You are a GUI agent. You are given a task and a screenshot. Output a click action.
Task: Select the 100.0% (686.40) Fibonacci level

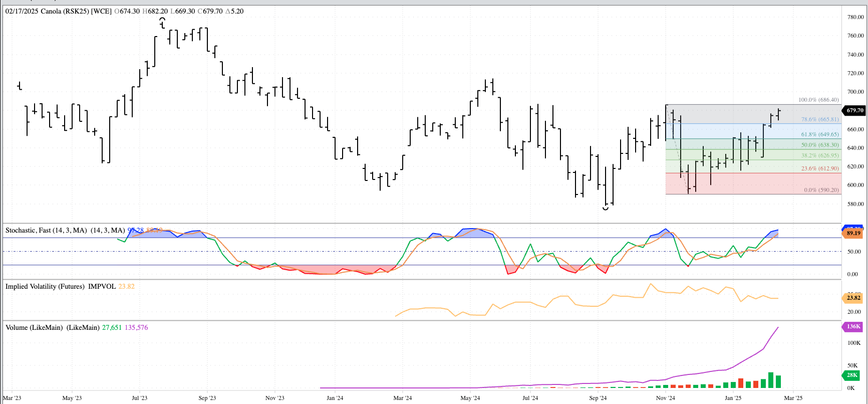tap(818, 100)
